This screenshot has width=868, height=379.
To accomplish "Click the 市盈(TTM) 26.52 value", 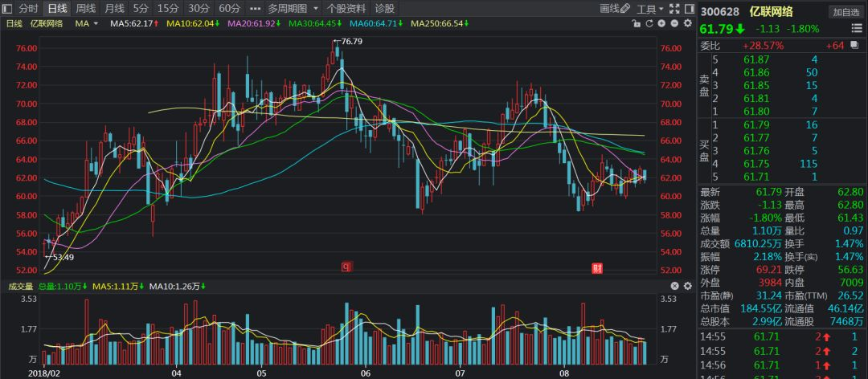I will point(850,296).
